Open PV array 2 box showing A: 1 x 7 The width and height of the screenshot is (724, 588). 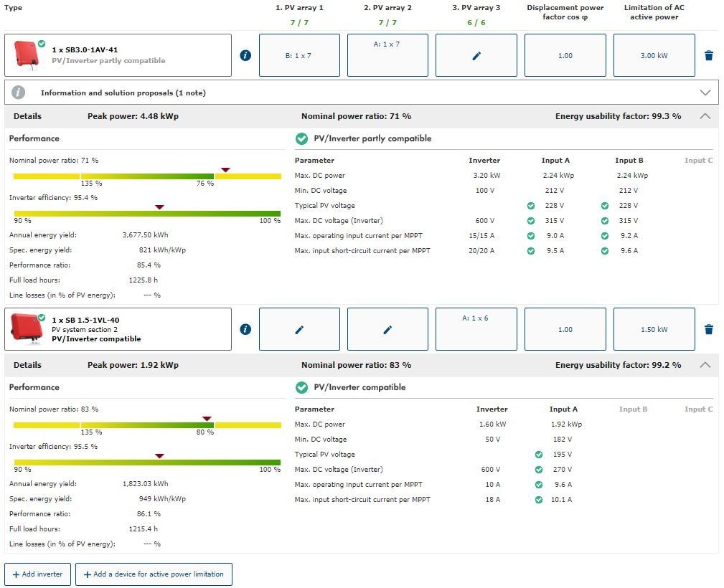(x=387, y=55)
